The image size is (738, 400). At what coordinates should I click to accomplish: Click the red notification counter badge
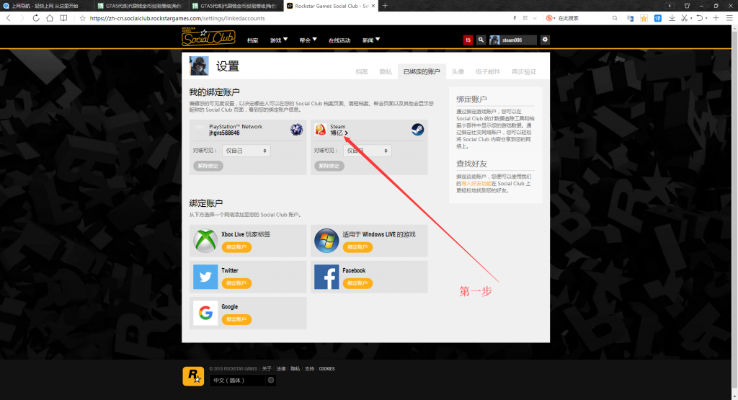tap(468, 40)
